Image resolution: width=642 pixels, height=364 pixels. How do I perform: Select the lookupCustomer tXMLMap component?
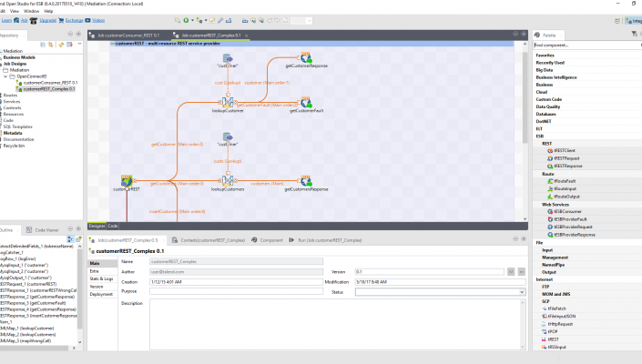228,102
